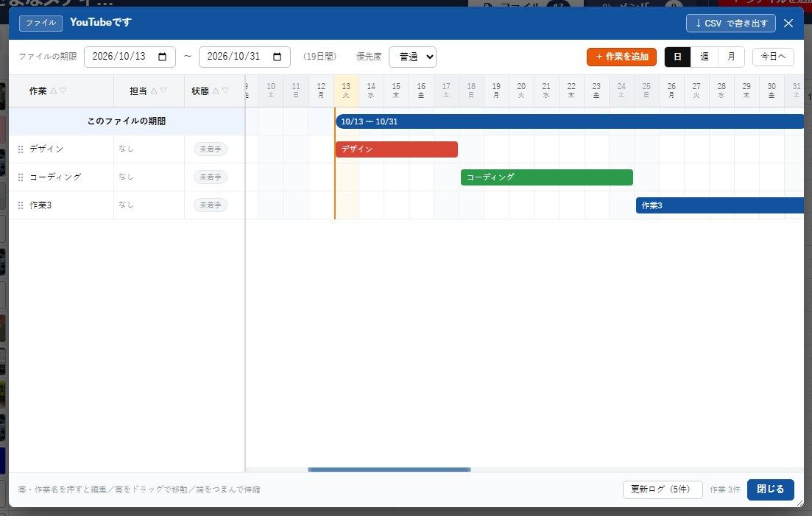The image size is (812, 516).
Task: Click date header 20 火
Action: coord(521,91)
